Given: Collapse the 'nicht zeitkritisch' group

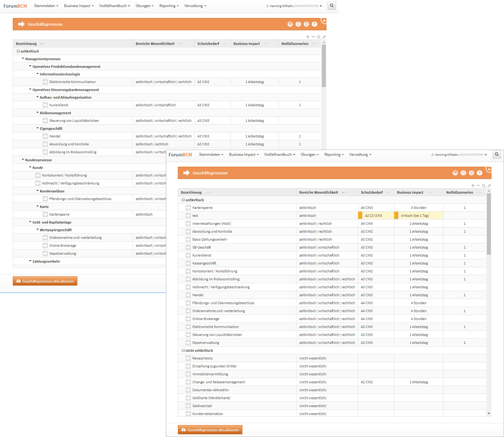Looking at the screenshot, I should pos(183,351).
